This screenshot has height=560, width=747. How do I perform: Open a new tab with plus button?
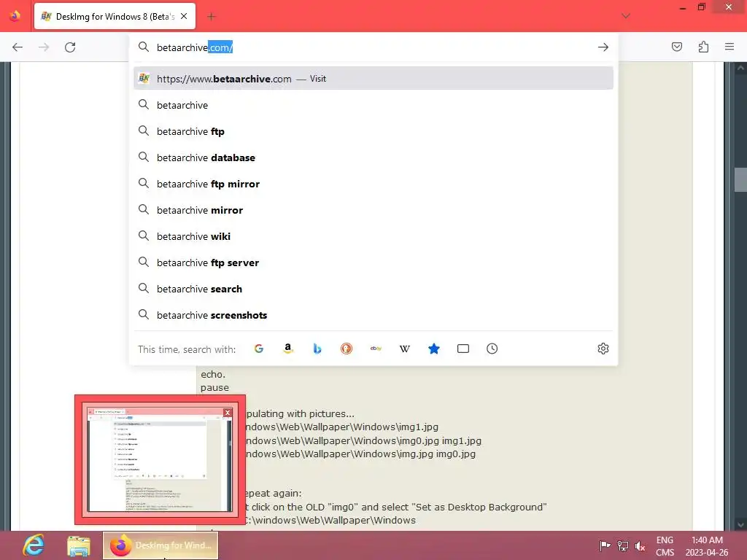212,17
